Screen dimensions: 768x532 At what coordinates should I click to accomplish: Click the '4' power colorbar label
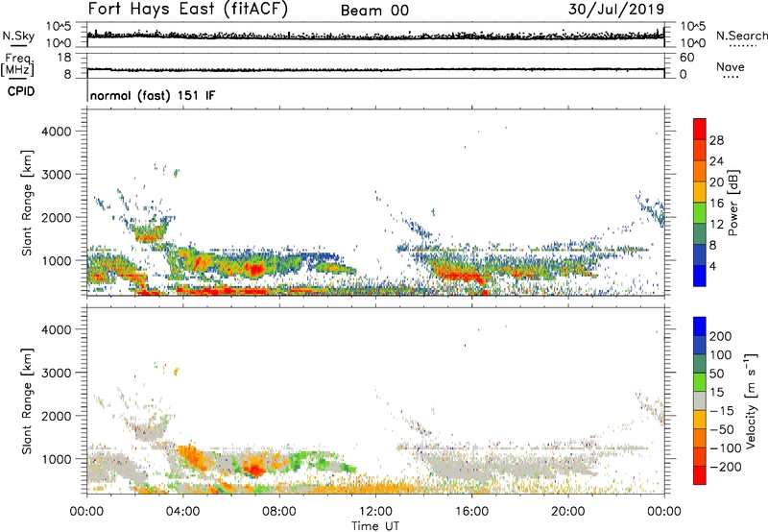(712, 266)
